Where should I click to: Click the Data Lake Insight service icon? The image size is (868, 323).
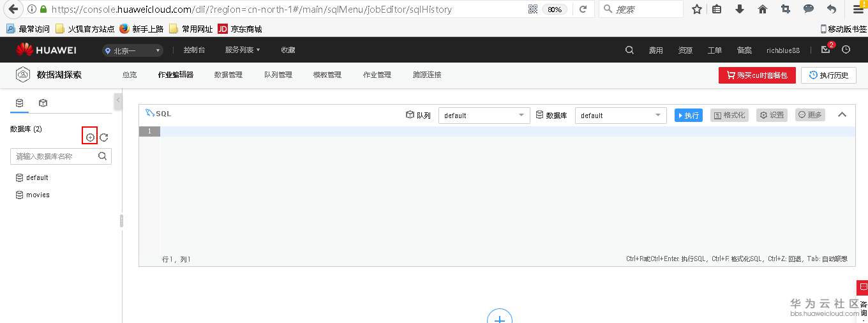click(23, 75)
